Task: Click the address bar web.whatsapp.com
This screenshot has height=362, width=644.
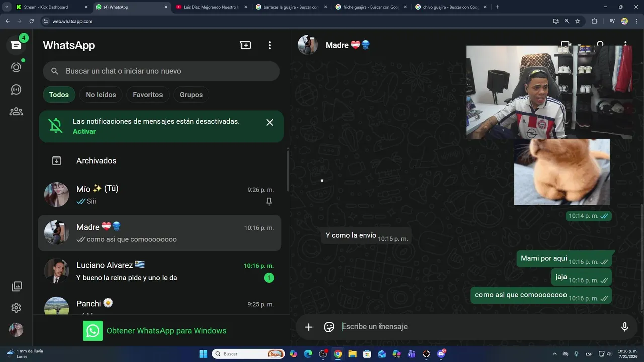Action: click(72, 21)
